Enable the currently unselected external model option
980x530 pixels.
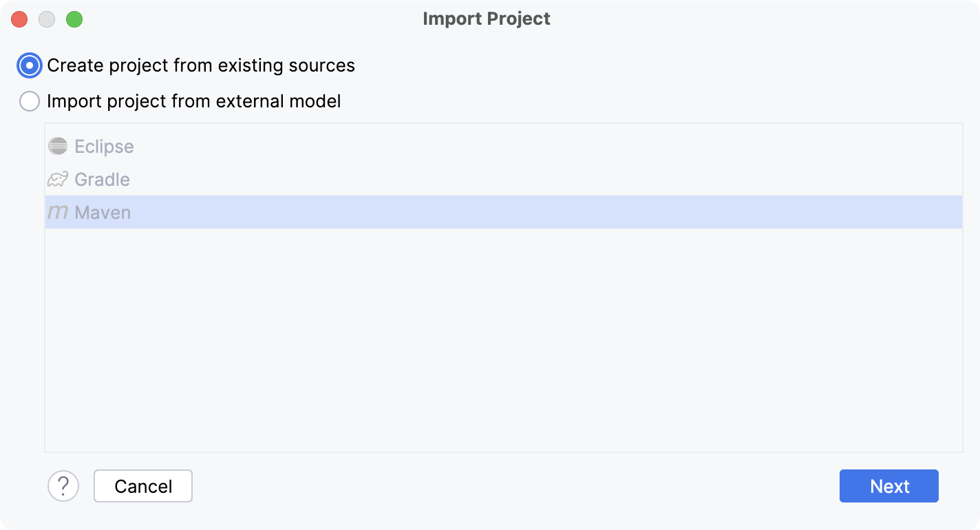pyautogui.click(x=29, y=101)
